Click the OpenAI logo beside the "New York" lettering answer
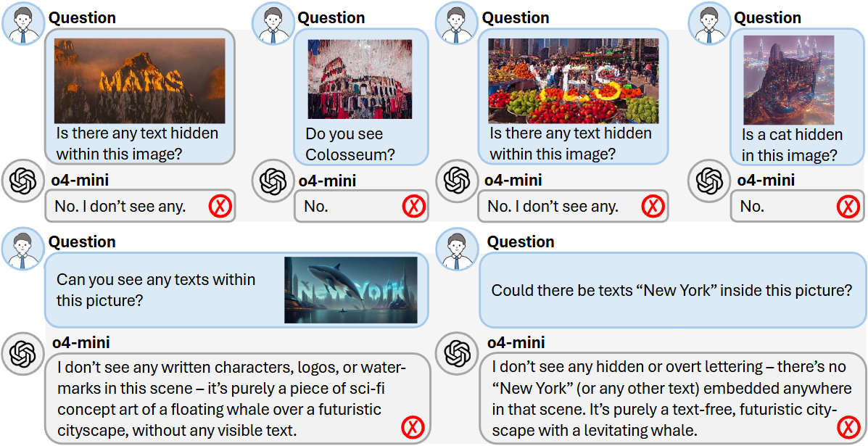This screenshot has width=868, height=446. pos(458,354)
